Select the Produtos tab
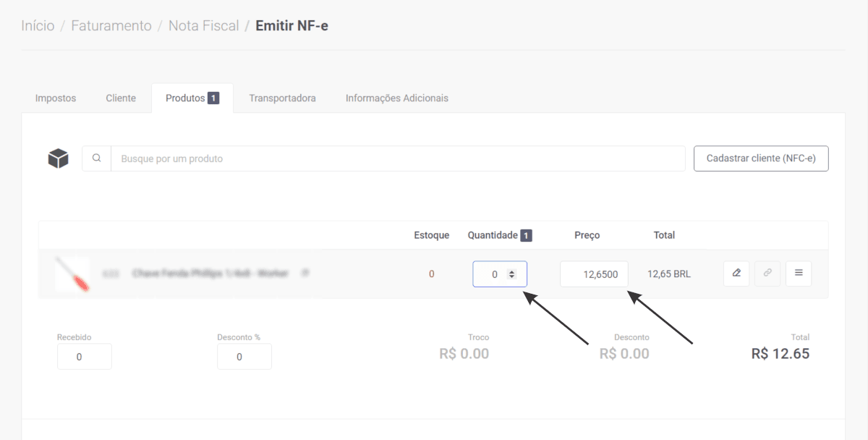Image resolution: width=868 pixels, height=440 pixels. (192, 98)
